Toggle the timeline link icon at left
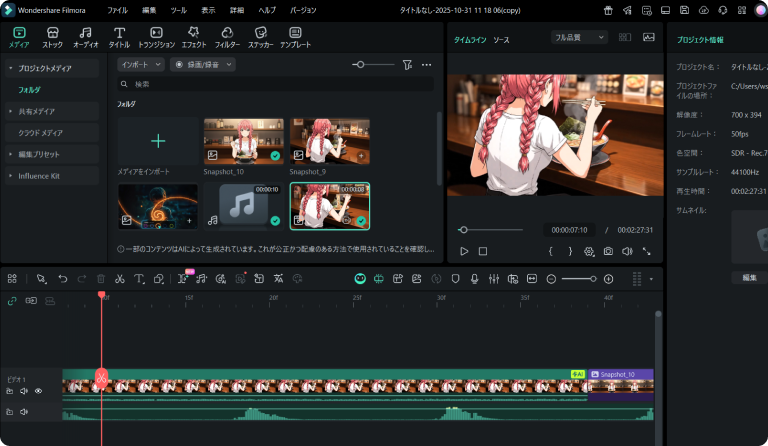This screenshot has height=446, width=768. coord(12,300)
